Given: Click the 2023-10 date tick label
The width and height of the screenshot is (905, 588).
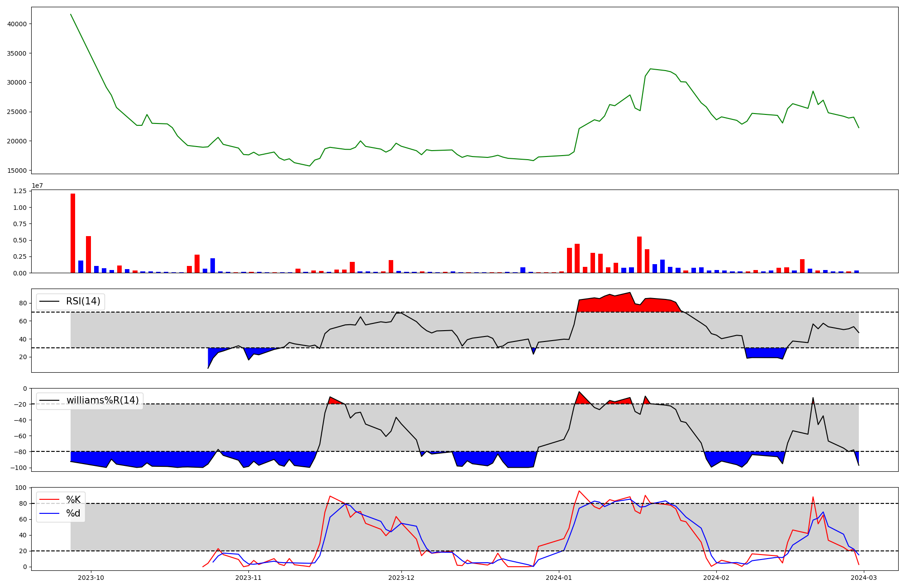Looking at the screenshot, I should pyautogui.click(x=91, y=578).
